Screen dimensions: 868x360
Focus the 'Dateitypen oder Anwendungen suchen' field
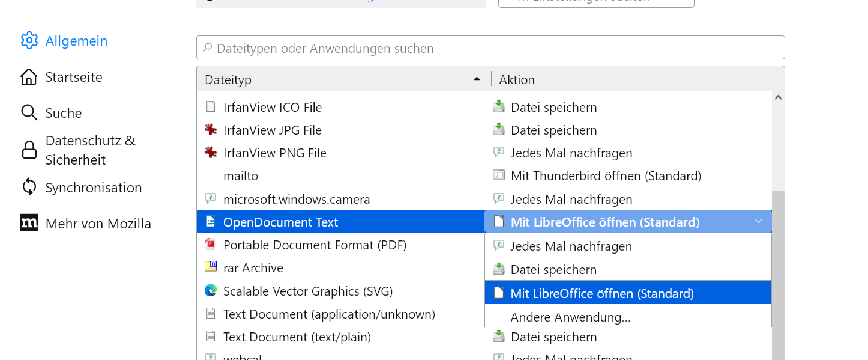tap(490, 48)
